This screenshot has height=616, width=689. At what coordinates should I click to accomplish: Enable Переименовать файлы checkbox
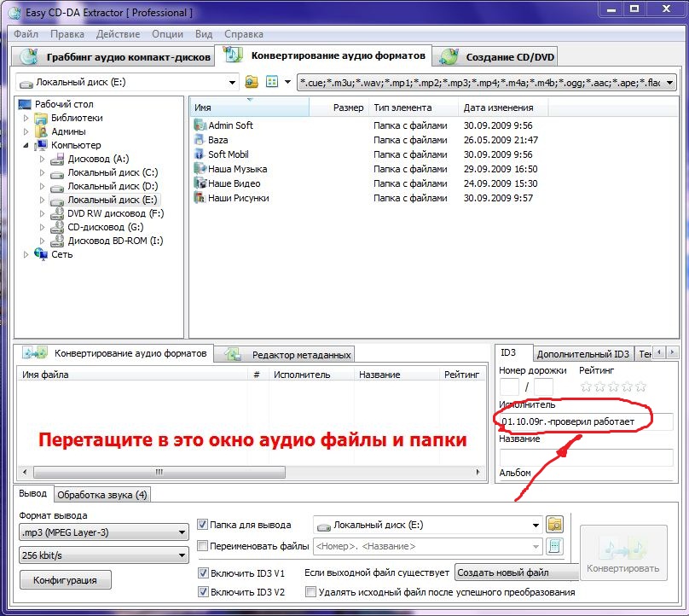203,546
